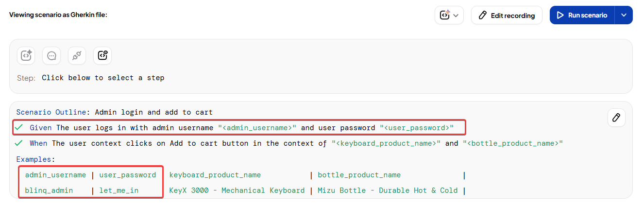Click the AI code sparkle icon in step toolbar

pos(26,55)
